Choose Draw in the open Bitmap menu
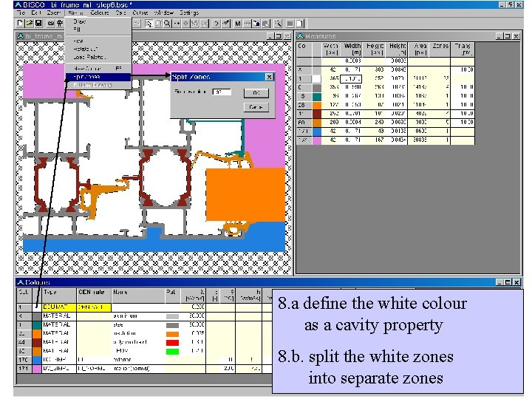The image size is (532, 399). pos(98,21)
